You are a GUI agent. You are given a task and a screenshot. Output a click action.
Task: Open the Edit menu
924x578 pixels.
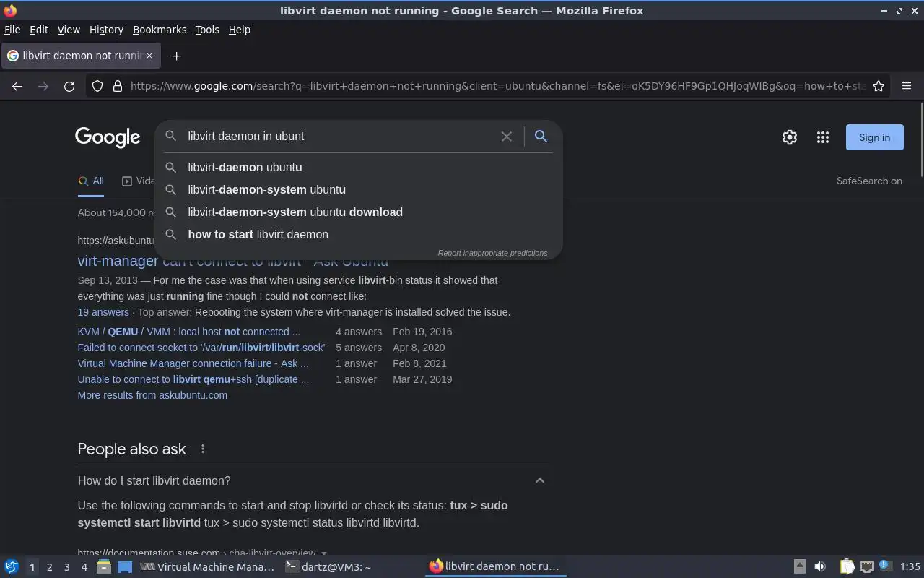click(x=39, y=30)
